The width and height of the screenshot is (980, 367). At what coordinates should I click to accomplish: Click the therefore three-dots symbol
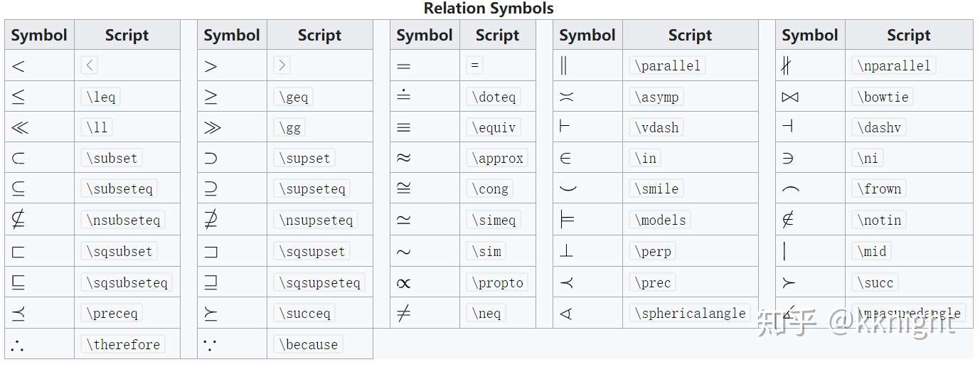tap(18, 346)
